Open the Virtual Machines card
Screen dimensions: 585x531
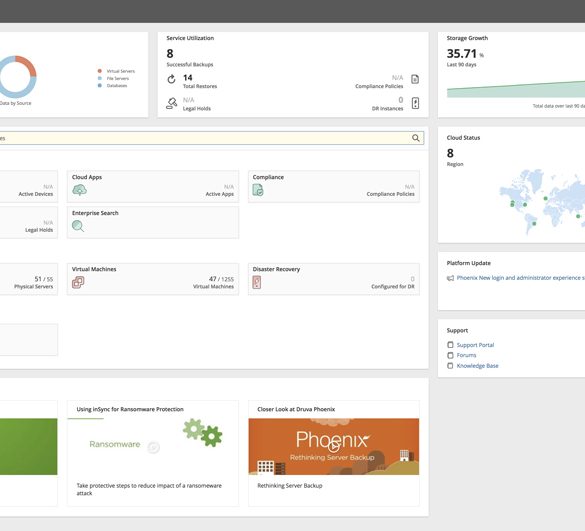point(153,279)
